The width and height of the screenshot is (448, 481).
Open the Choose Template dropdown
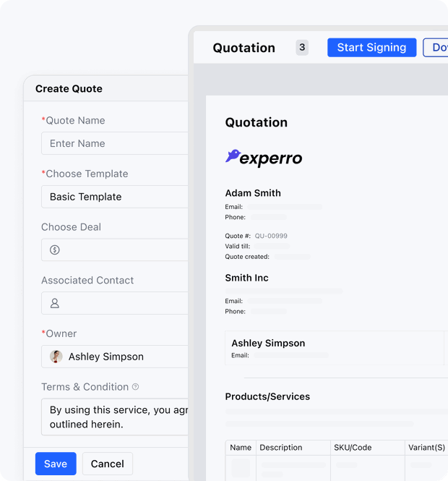(x=115, y=197)
